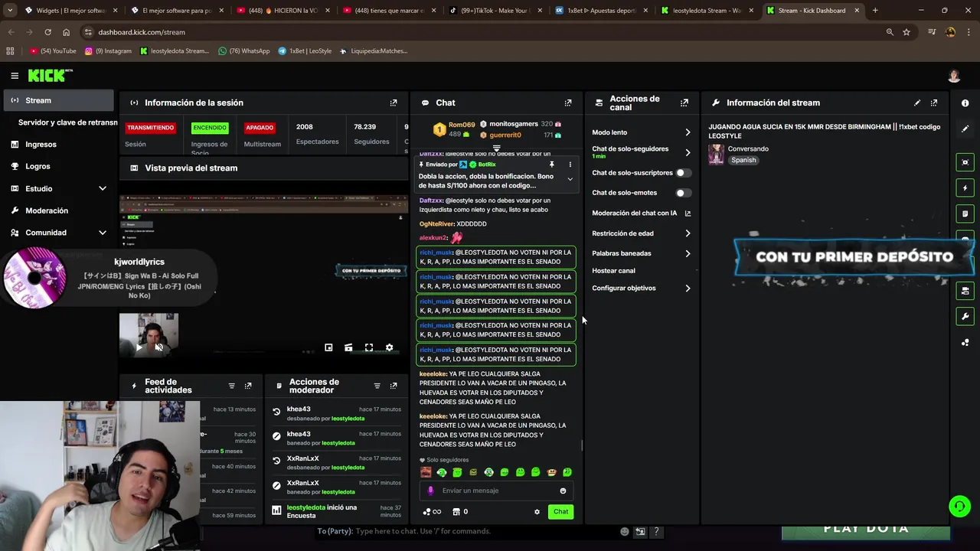
Task: Expand the Estudio sidebar section
Action: [x=103, y=188]
